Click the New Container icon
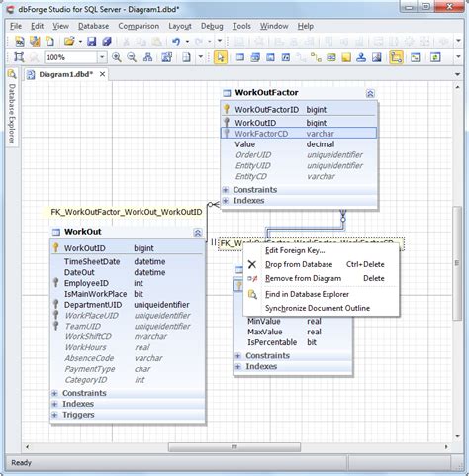This screenshot has width=469, height=476. [331, 57]
